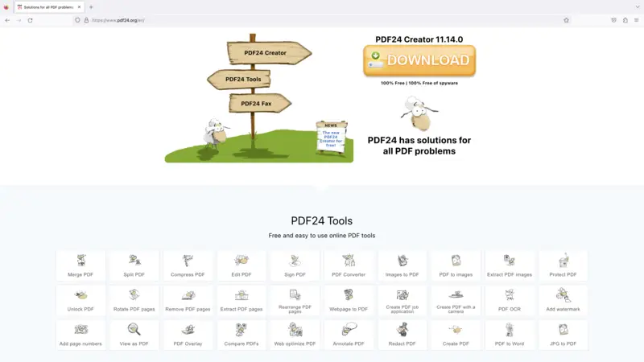
Task: Open the Create PDF with a camera tool
Action: (x=456, y=300)
